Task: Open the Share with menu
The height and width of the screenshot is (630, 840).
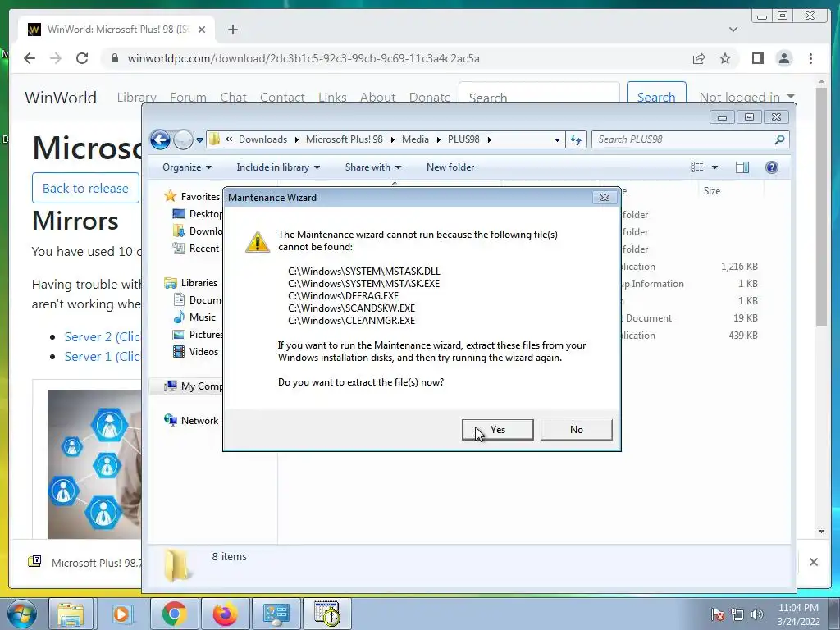Action: 373,167
